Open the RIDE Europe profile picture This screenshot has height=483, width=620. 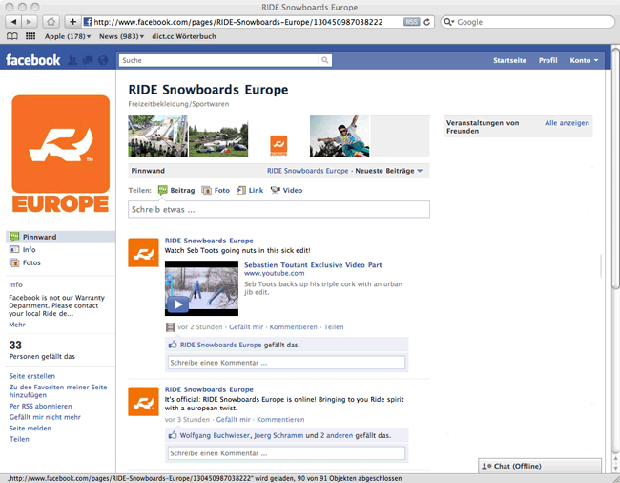[x=60, y=154]
